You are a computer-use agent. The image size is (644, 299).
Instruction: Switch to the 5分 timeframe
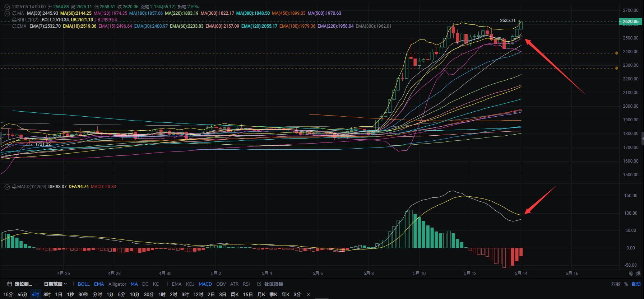pyautogui.click(x=121, y=294)
